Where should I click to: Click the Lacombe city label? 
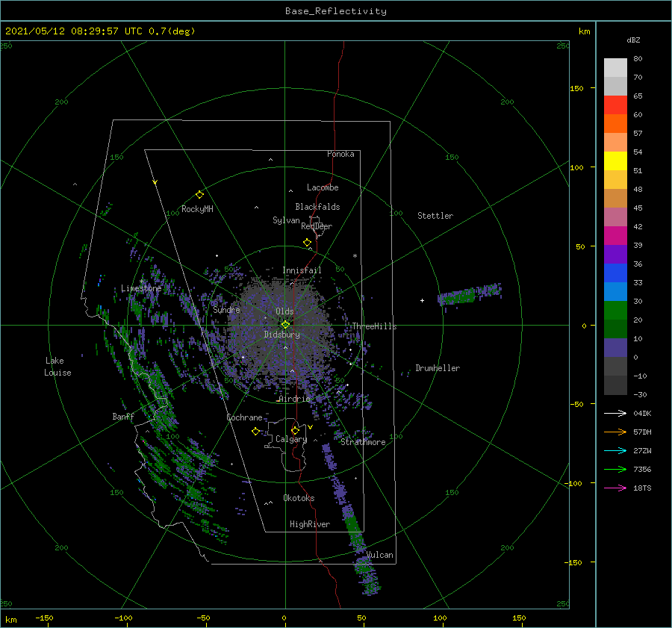pos(323,187)
